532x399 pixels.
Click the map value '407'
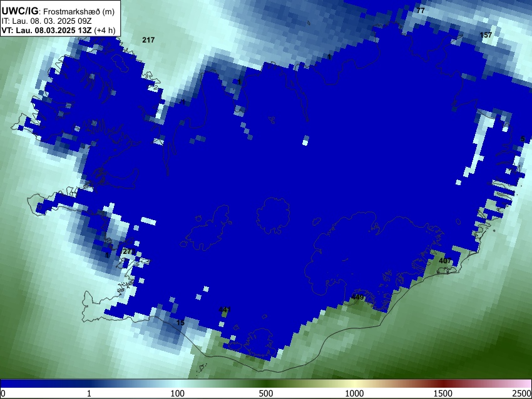tap(445, 261)
